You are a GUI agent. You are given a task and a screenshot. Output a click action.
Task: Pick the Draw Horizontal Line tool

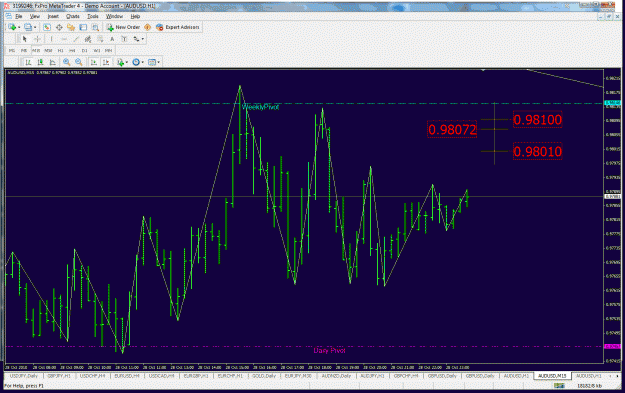click(64, 39)
